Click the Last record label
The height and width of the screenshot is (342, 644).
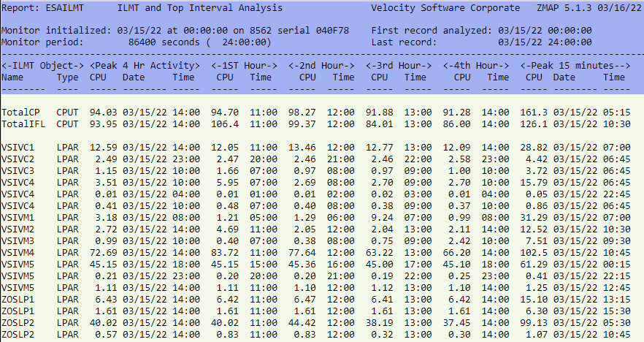click(403, 42)
